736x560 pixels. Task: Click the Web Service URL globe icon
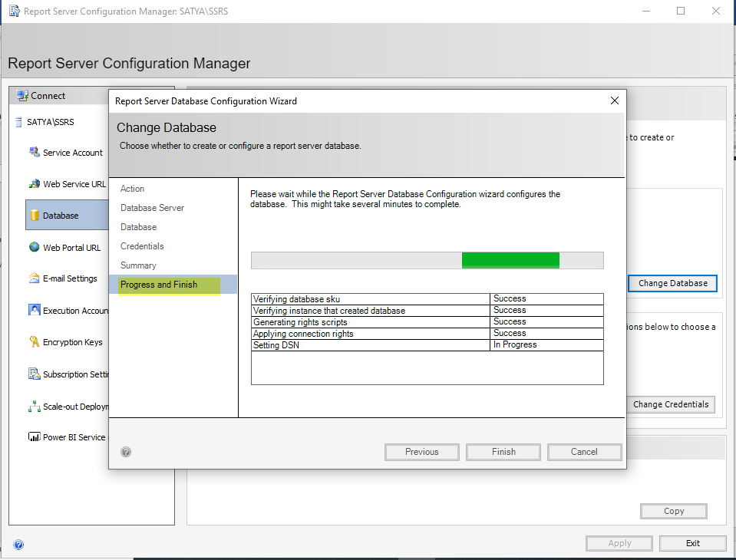pos(34,184)
